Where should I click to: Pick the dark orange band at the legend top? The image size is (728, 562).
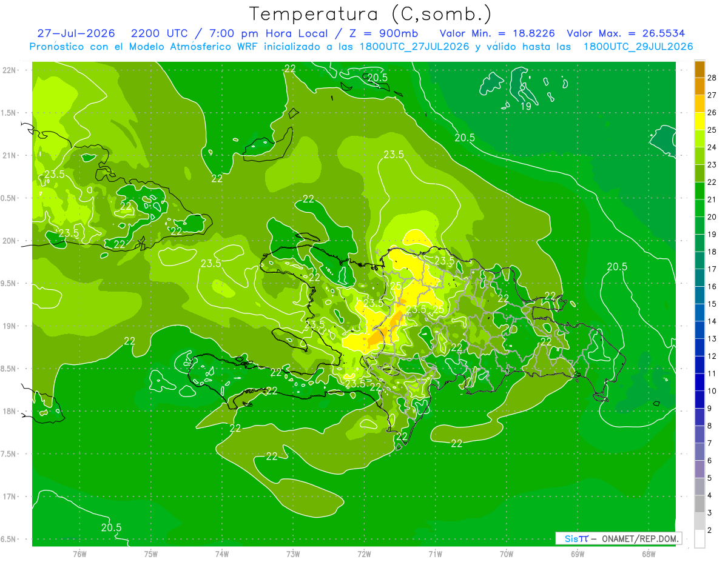[699, 70]
